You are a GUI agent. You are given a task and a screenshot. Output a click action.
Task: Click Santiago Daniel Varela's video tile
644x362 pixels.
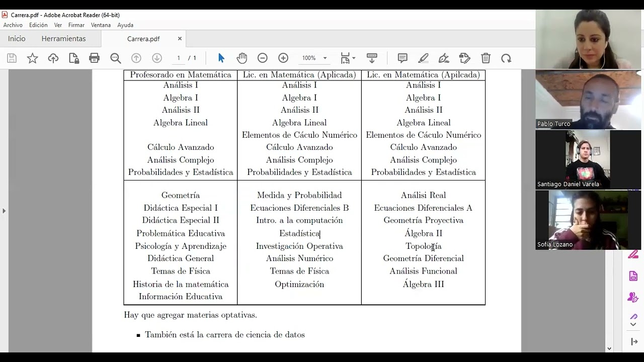pos(588,160)
